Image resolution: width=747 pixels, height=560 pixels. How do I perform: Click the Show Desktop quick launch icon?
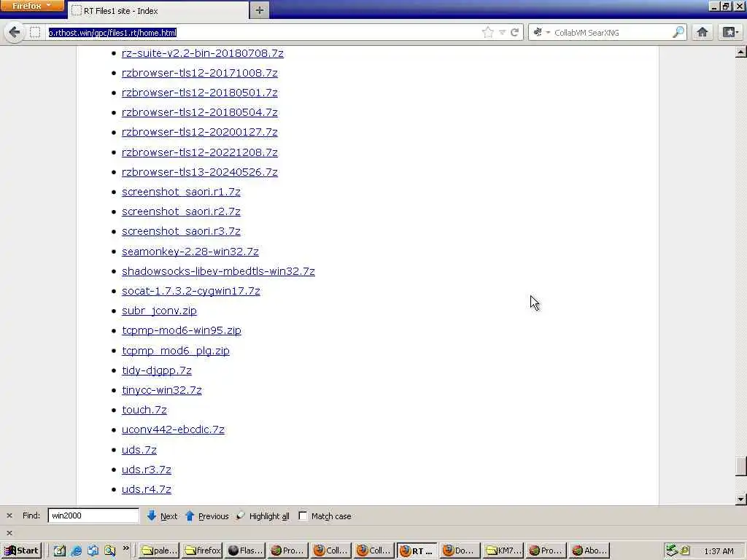click(59, 551)
